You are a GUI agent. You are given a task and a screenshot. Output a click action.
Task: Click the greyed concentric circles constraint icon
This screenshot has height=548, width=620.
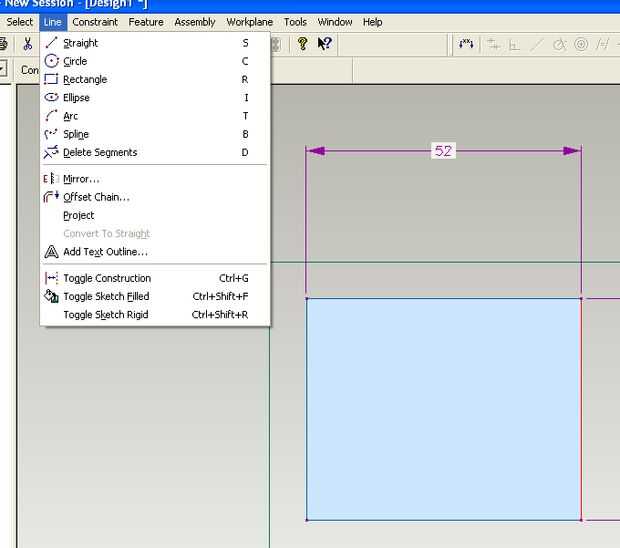581,44
